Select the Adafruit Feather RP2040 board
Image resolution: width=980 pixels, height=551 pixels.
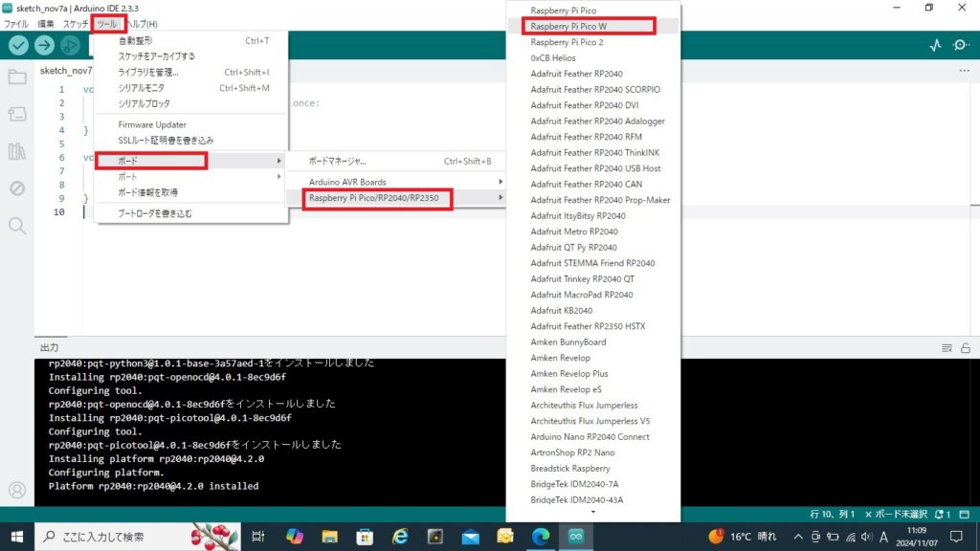[592, 74]
